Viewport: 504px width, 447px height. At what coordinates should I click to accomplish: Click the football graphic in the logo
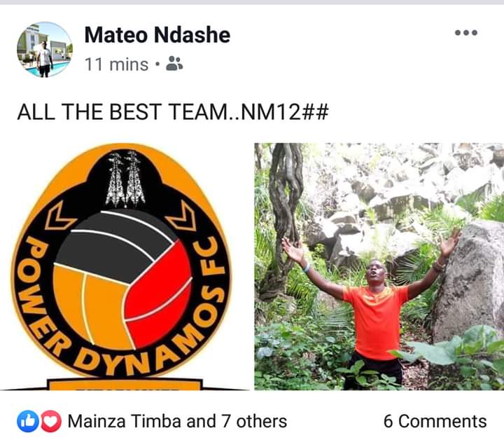(122, 281)
